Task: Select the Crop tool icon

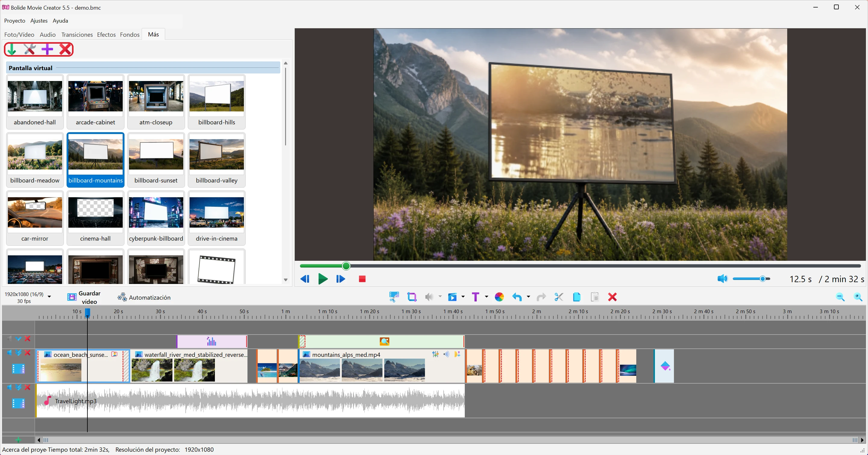Action: [x=412, y=297]
